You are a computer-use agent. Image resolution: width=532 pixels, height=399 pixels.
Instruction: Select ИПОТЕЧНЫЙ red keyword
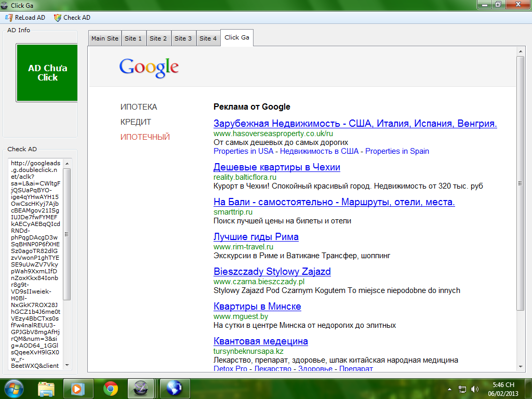pos(145,137)
